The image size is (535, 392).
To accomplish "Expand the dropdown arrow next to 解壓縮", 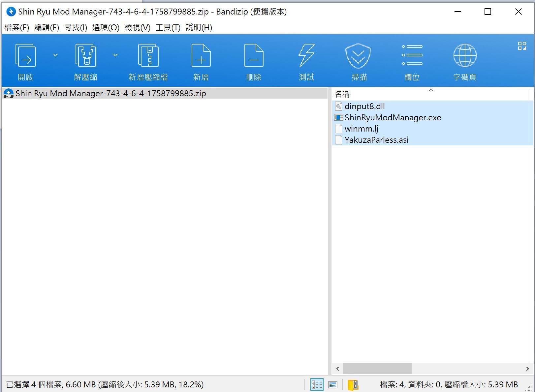I will (x=115, y=55).
